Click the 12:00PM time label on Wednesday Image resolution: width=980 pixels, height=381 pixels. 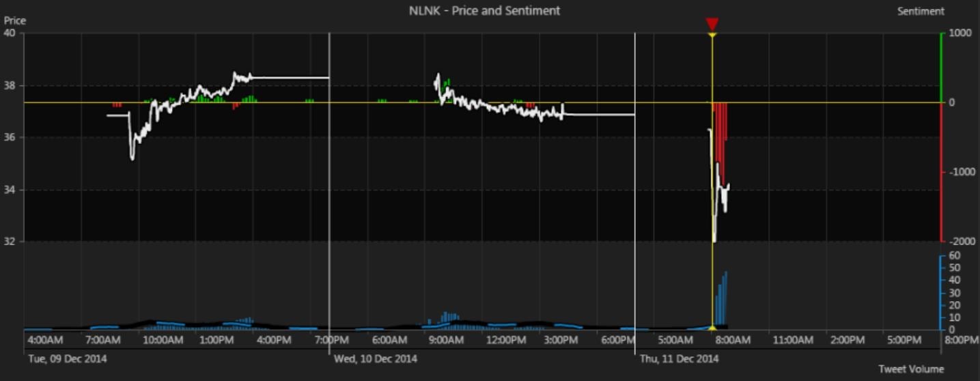(507, 339)
